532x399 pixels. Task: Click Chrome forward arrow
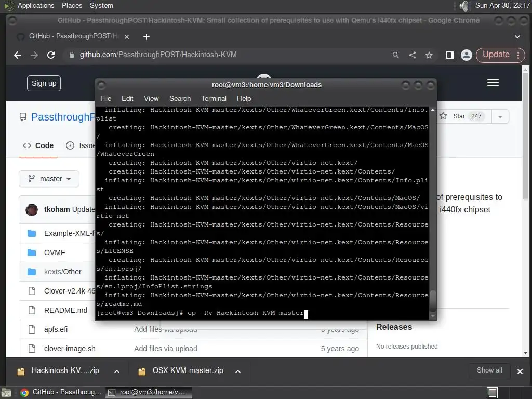tap(34, 55)
